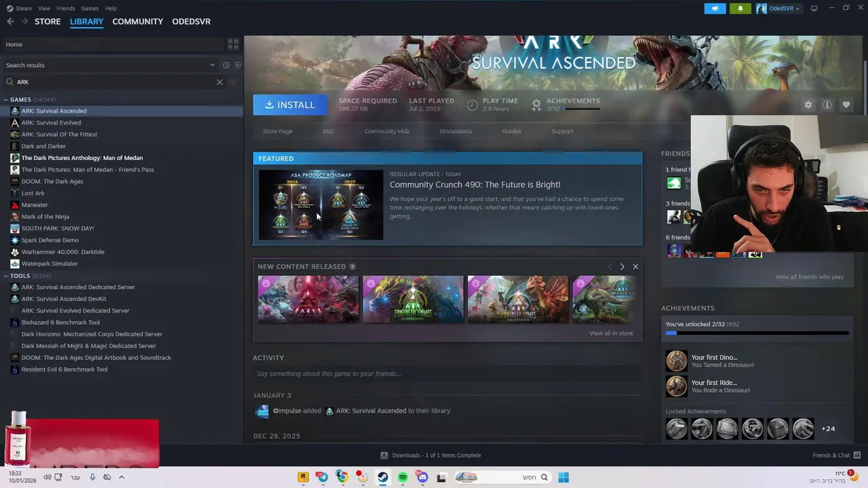Open the green notifications bell
The width and height of the screenshot is (868, 488).
click(740, 8)
